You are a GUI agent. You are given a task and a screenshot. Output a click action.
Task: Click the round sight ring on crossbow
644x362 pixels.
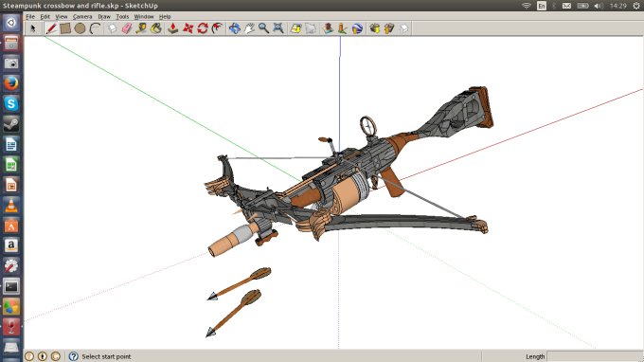368,126
